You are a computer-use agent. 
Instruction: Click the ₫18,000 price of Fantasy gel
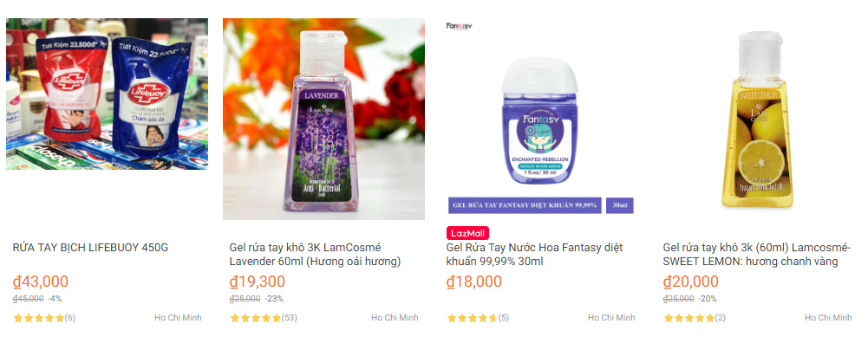pyautogui.click(x=474, y=282)
